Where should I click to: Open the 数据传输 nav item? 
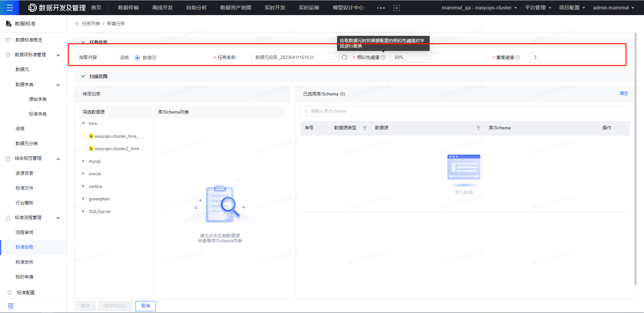click(x=128, y=7)
